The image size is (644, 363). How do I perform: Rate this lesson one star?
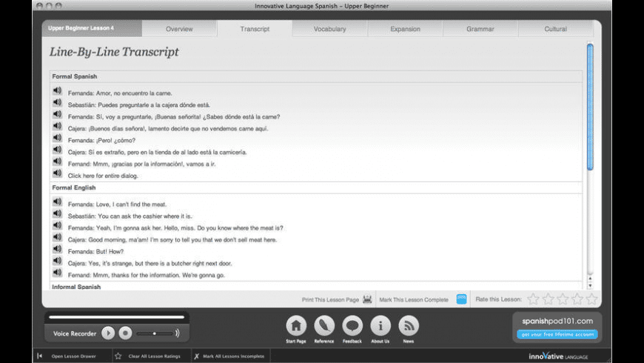(x=533, y=299)
